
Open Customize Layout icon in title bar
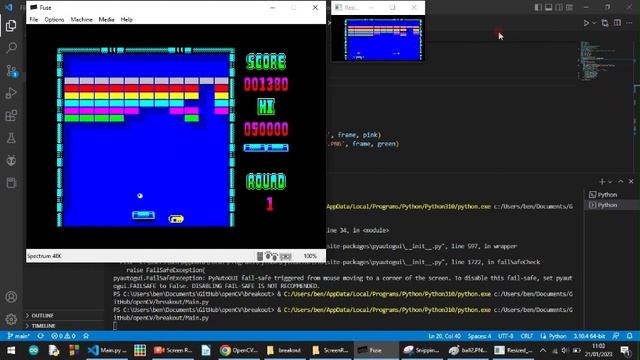point(569,7)
